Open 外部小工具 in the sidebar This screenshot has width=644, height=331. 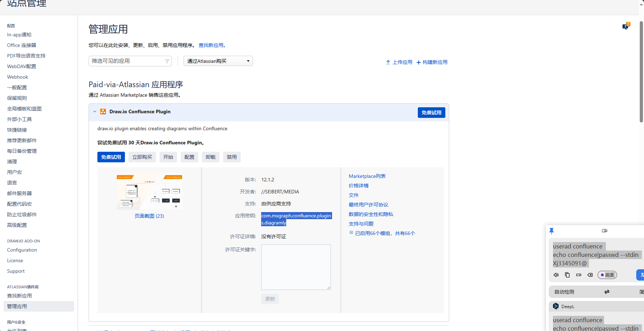click(x=19, y=119)
